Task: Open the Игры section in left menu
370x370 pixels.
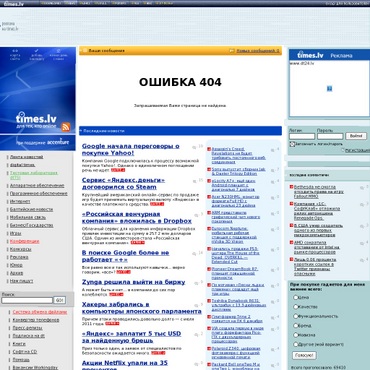Action: pyautogui.click(x=15, y=233)
